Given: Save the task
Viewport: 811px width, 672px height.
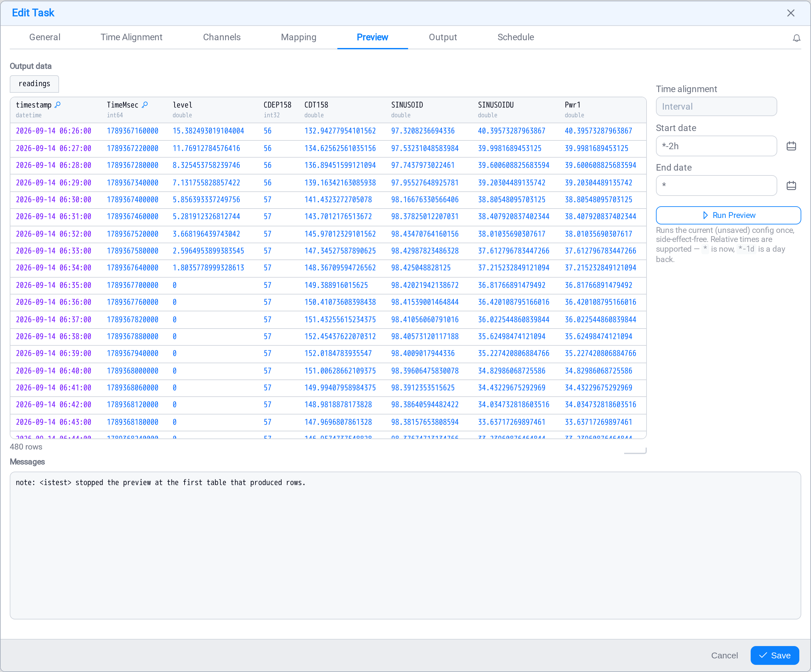Looking at the screenshot, I should pos(774,655).
